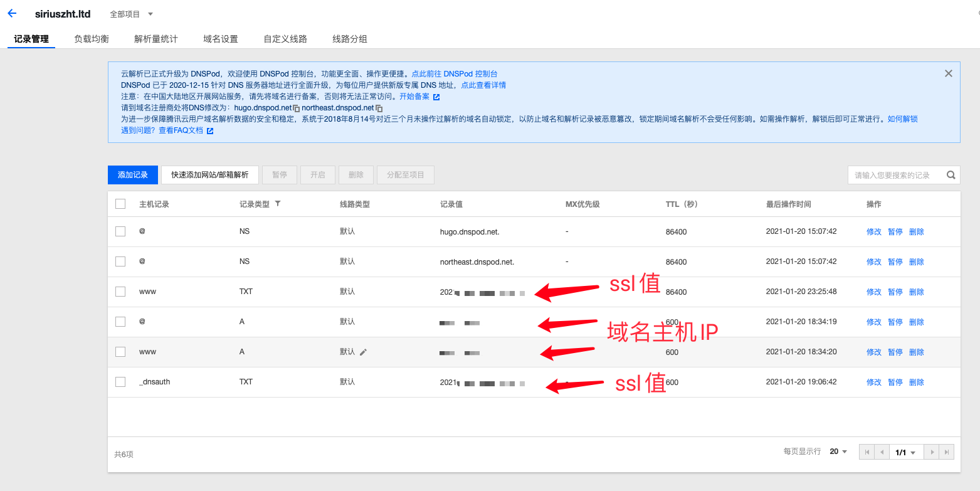This screenshot has height=491, width=980.
Task: Click 修改 for hugo.dnspod.net record
Action: click(x=874, y=232)
